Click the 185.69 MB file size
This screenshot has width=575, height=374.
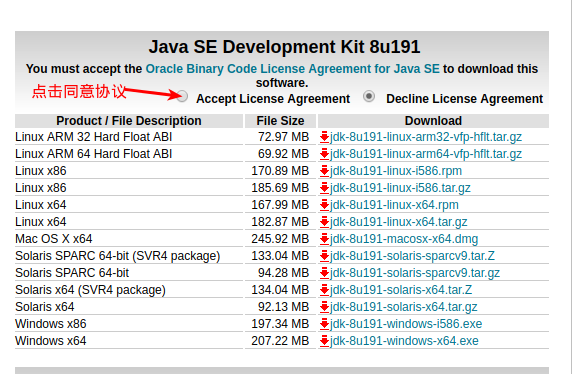point(280,188)
